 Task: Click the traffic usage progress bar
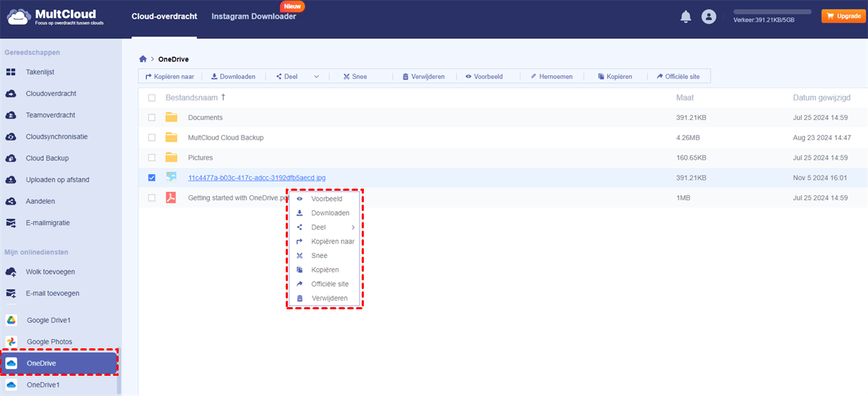tap(773, 12)
